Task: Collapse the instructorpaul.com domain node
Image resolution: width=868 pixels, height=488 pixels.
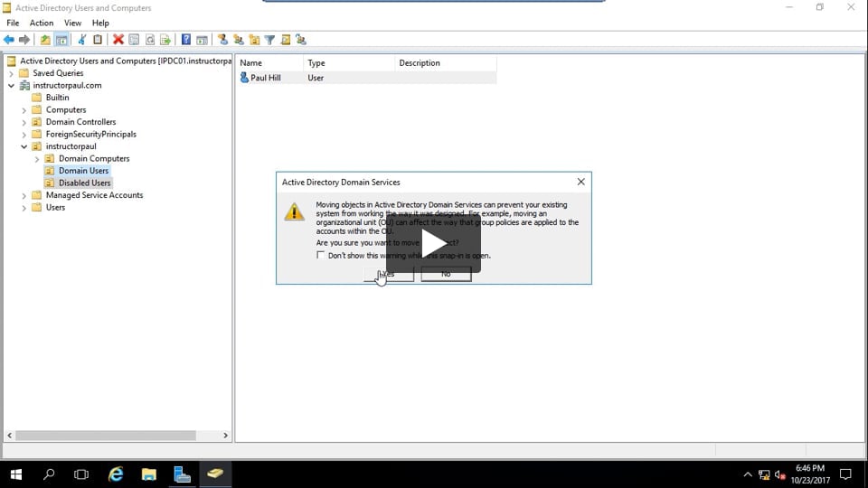Action: (x=12, y=86)
